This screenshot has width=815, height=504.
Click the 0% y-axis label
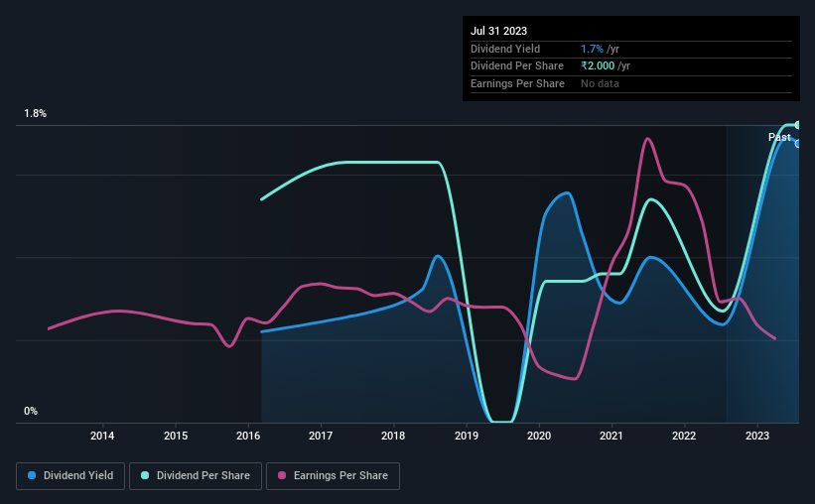click(31, 411)
